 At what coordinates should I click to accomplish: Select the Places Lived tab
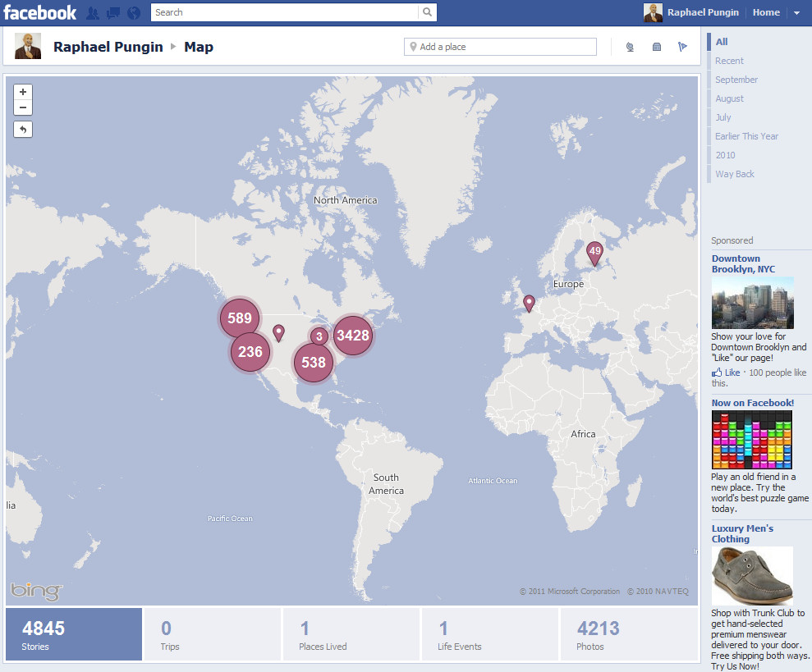coord(351,634)
